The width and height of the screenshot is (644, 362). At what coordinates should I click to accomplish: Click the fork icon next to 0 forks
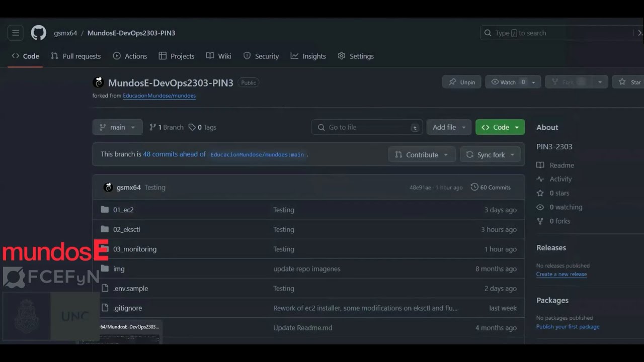[540, 221]
